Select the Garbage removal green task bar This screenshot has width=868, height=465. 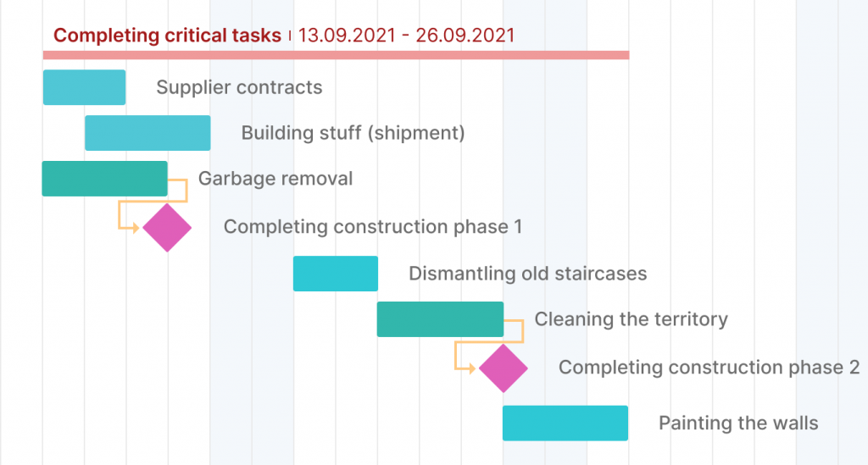pyautogui.click(x=104, y=179)
